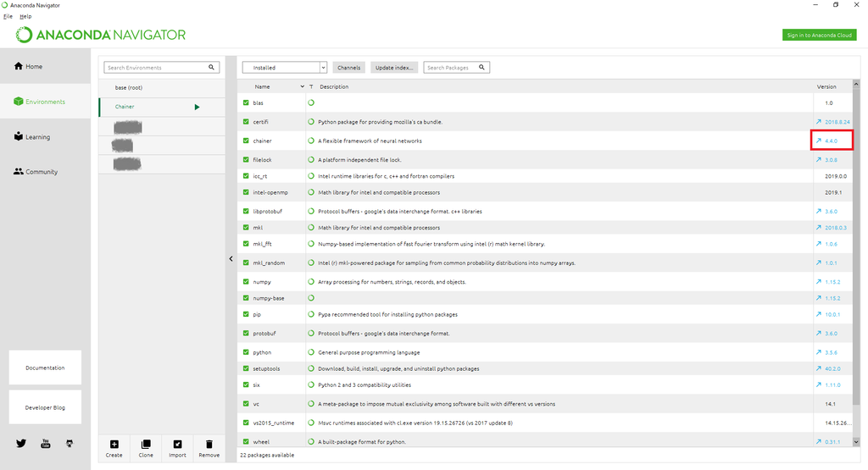Click the search magnifier in Search Environments
This screenshot has height=470, width=868.
click(x=211, y=68)
